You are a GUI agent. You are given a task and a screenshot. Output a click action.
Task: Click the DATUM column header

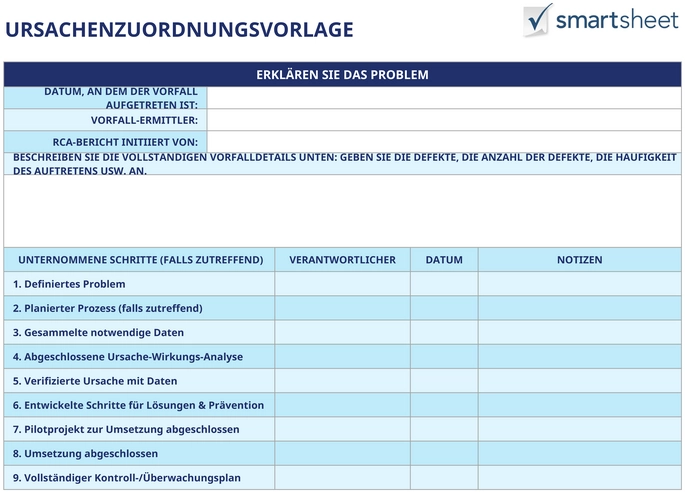(x=444, y=260)
